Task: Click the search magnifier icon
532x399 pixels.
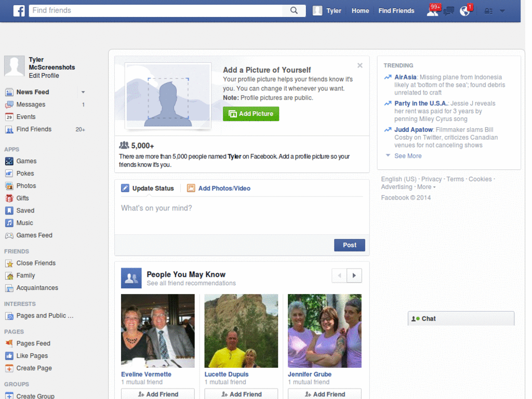Action: 294,10
